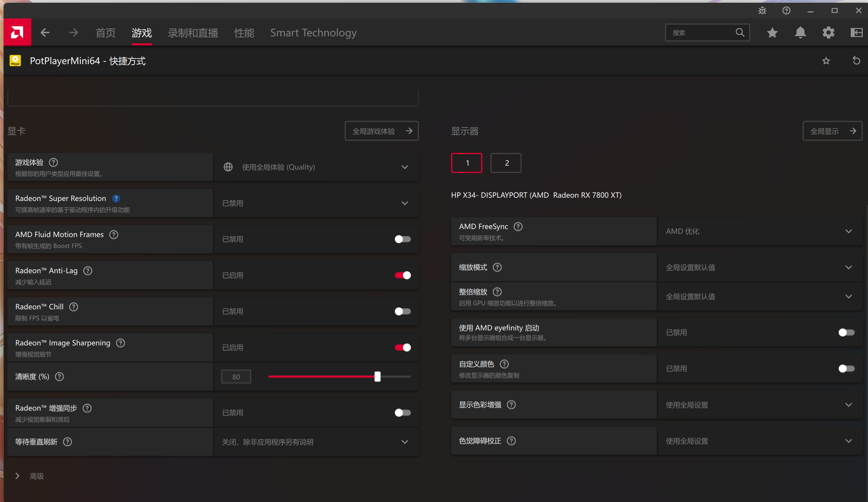Screen dimensions: 868x502
Task: Click the search magnifier icon
Action: click(x=740, y=33)
